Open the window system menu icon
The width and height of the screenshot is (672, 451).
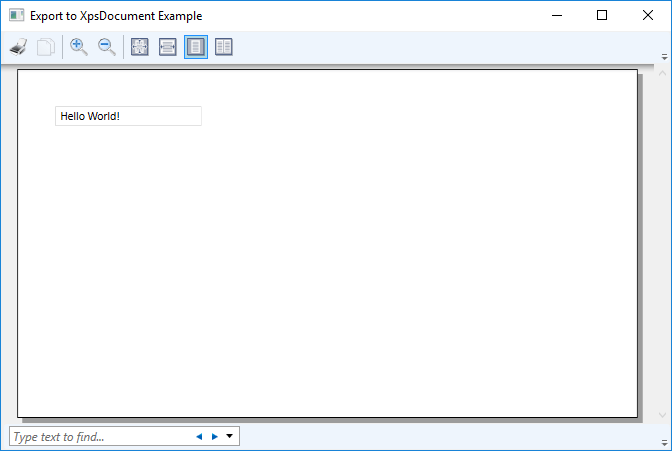pyautogui.click(x=16, y=16)
